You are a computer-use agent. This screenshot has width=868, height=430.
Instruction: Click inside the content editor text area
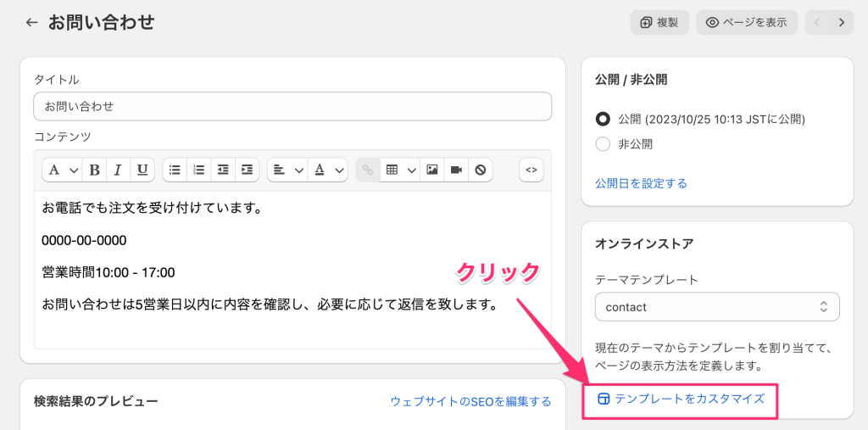[292, 270]
